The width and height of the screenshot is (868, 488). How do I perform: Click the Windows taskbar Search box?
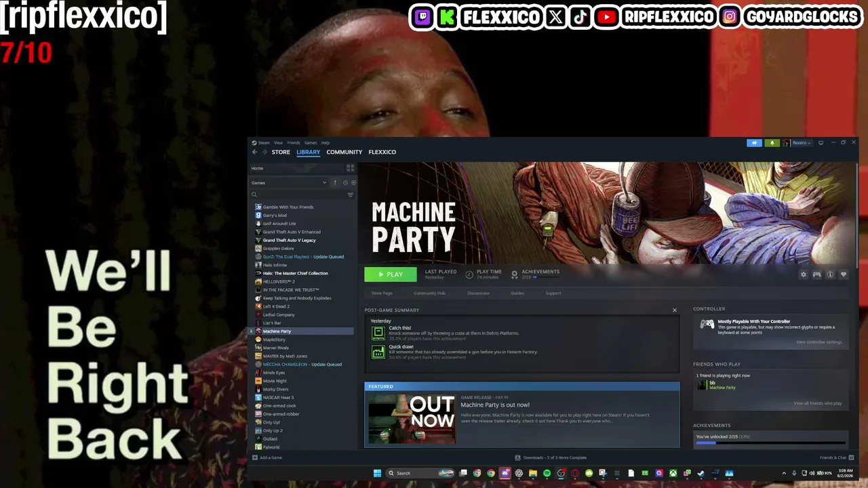pos(420,473)
